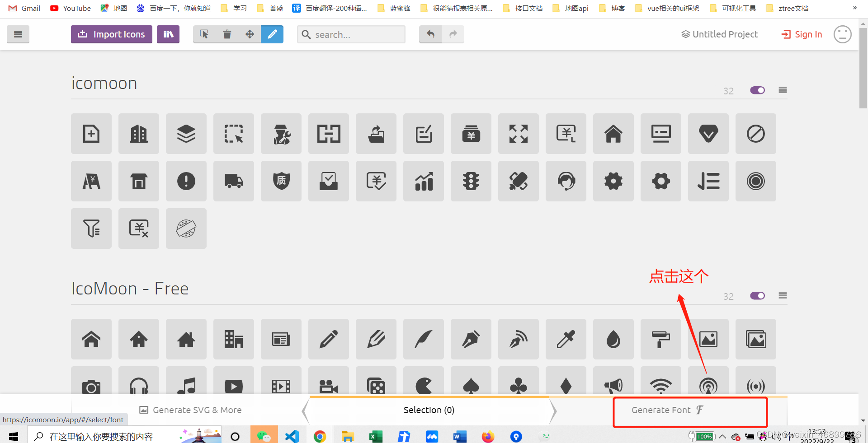Select the fullscreen expand arrows icon

tap(519, 134)
